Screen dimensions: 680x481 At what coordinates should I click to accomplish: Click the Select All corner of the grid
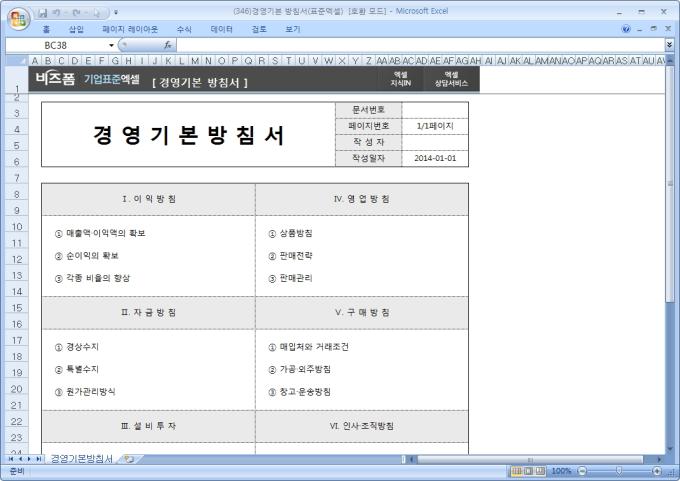click(19, 60)
